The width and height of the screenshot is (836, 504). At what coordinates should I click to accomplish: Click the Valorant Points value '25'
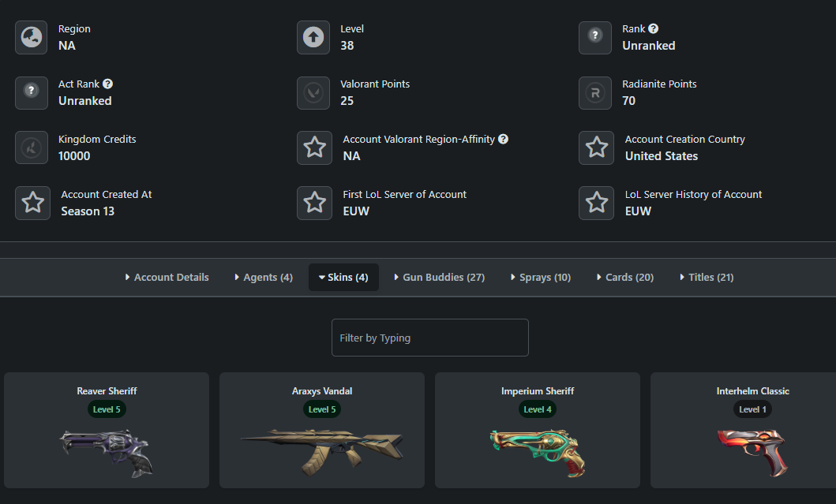(x=347, y=101)
